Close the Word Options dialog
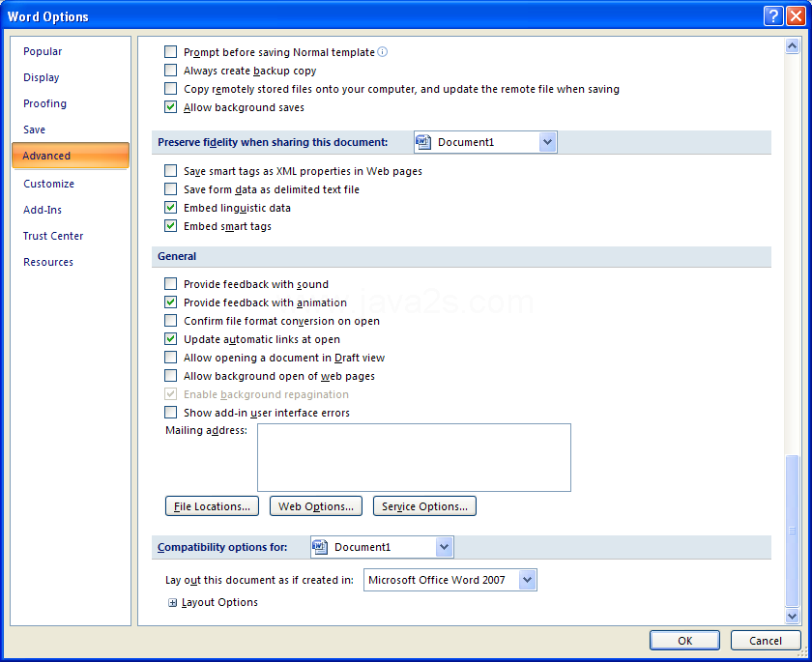 [x=796, y=16]
